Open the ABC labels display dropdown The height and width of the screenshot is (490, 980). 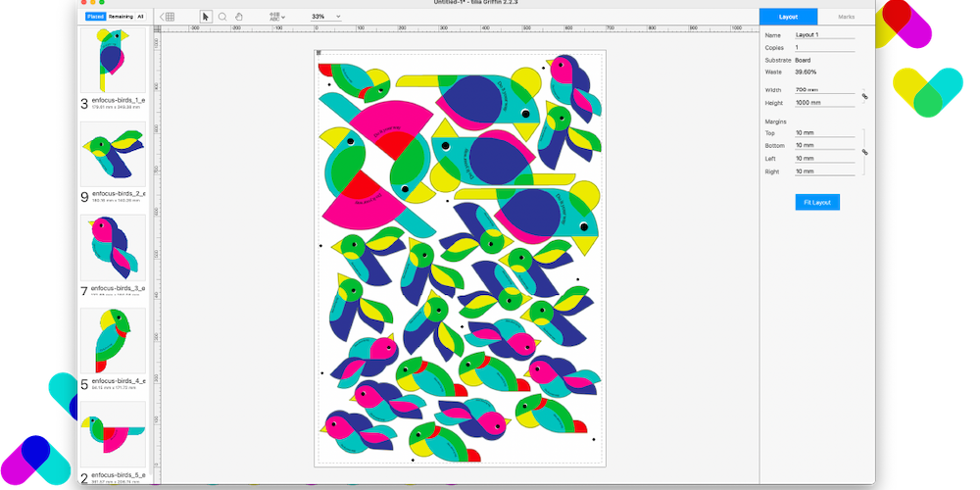tap(277, 17)
